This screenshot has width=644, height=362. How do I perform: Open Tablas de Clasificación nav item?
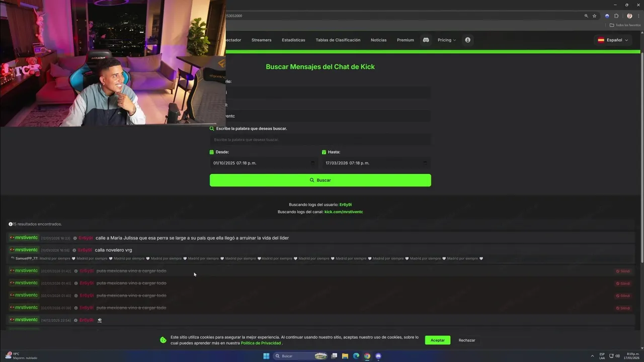pyautogui.click(x=338, y=40)
